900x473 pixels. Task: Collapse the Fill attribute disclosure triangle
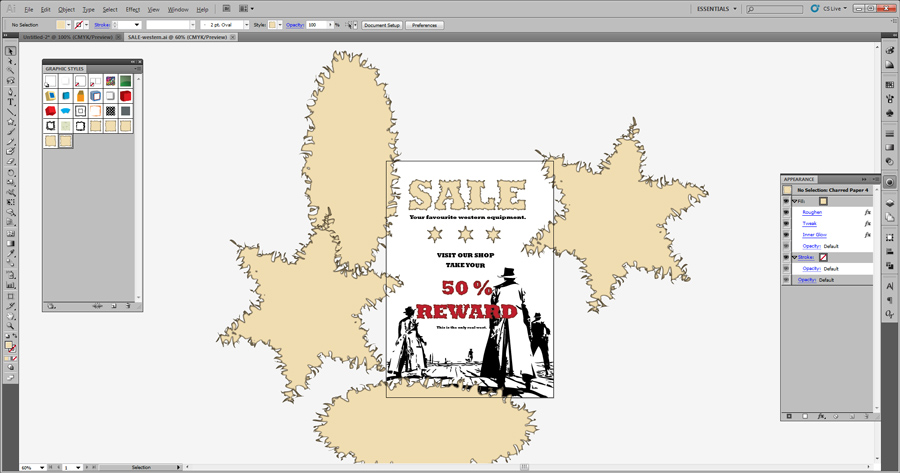794,201
